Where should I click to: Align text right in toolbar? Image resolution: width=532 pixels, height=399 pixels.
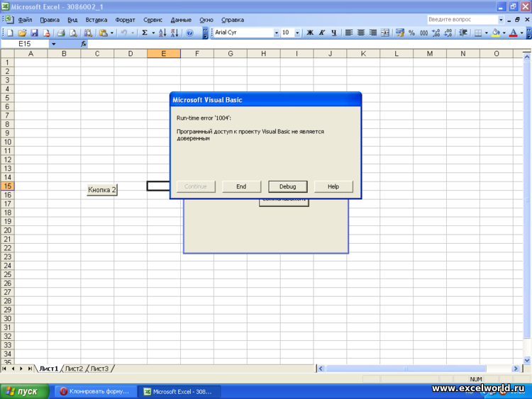(373, 33)
